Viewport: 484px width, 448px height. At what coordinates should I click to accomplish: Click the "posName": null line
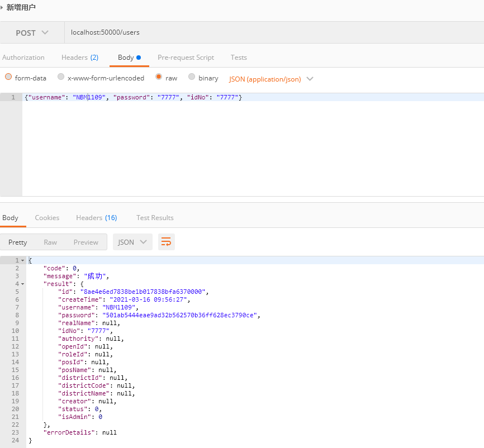click(x=87, y=370)
